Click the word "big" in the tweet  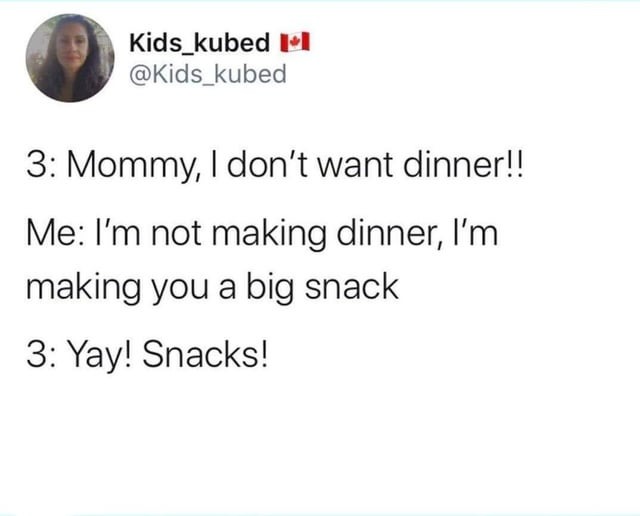tap(269, 287)
